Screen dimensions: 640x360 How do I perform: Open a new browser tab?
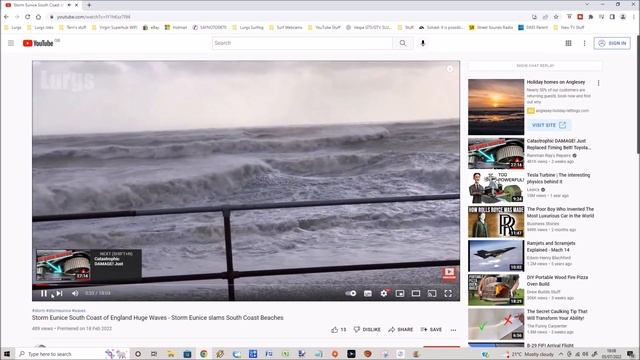pyautogui.click(x=89, y=5)
